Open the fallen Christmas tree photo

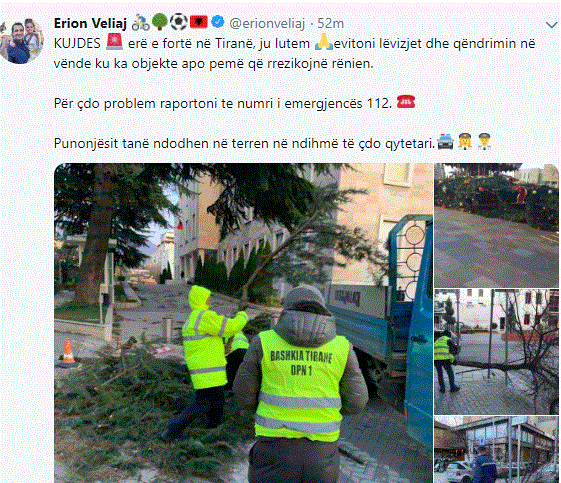click(497, 225)
